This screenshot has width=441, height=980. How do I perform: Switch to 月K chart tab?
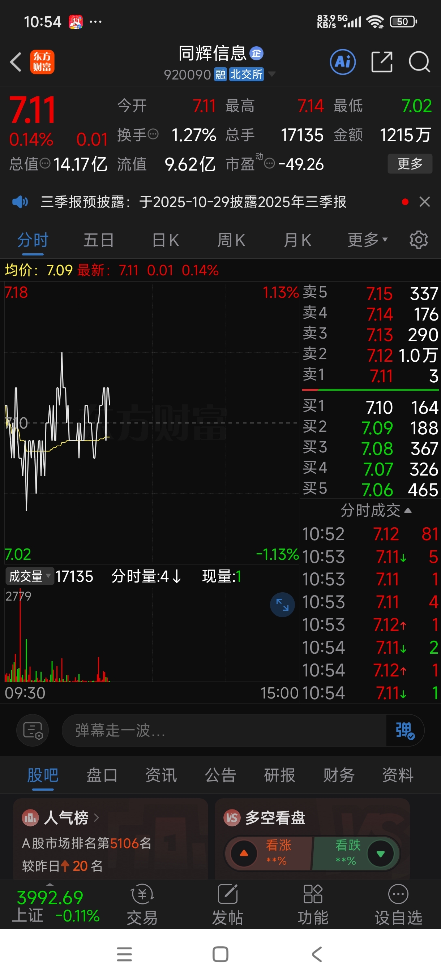(297, 240)
